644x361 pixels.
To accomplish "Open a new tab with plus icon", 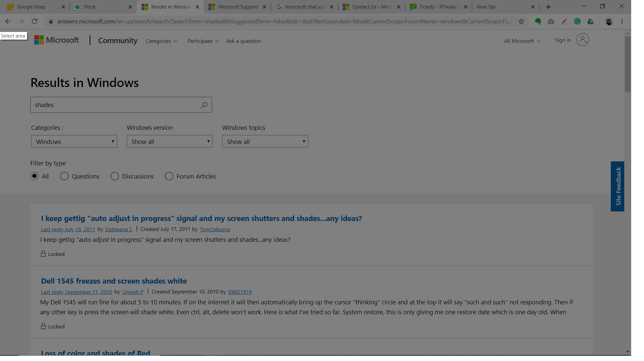I will coord(549,7).
